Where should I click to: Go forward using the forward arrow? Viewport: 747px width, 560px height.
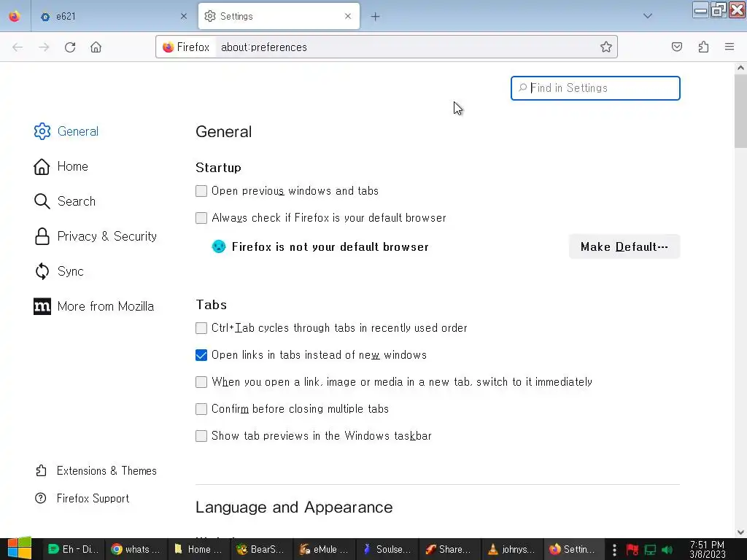pos(44,47)
